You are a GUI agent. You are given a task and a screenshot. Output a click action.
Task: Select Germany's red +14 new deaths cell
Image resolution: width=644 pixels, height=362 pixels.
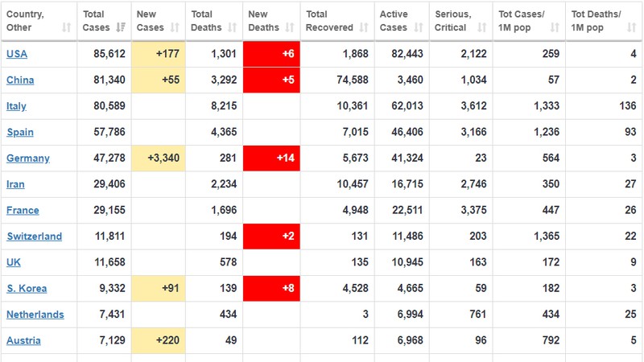click(271, 158)
